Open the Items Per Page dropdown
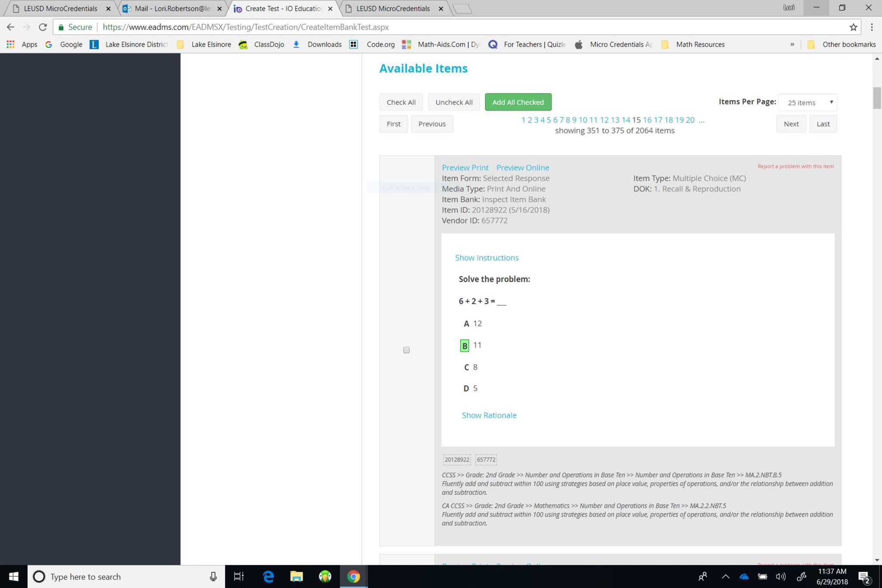This screenshot has height=588, width=882. point(807,103)
